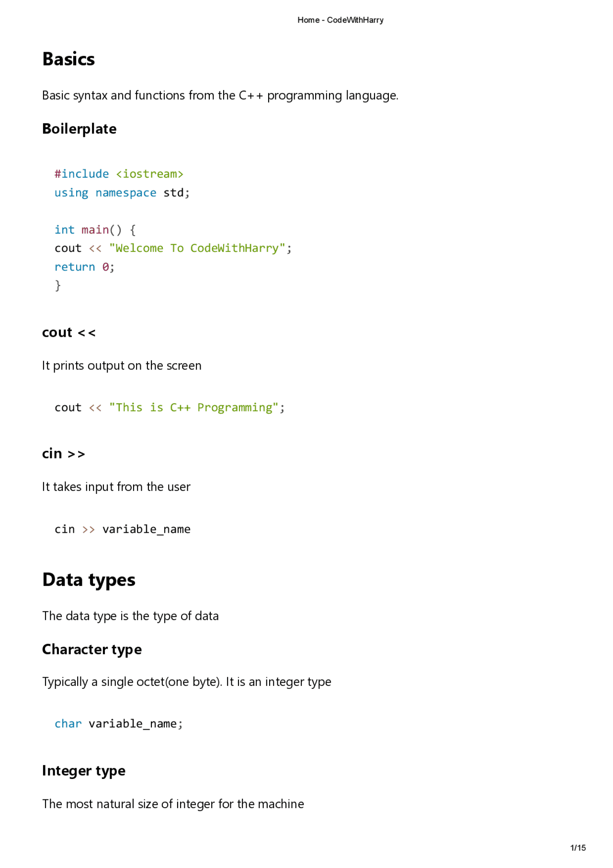Click the "This is C++ Programming" string
This screenshot has width=613, height=868.
point(194,408)
